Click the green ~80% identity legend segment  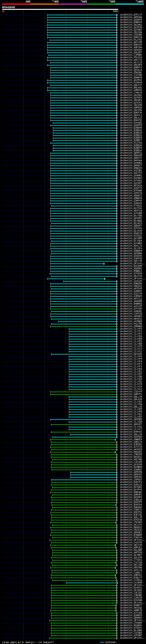point(101,4)
